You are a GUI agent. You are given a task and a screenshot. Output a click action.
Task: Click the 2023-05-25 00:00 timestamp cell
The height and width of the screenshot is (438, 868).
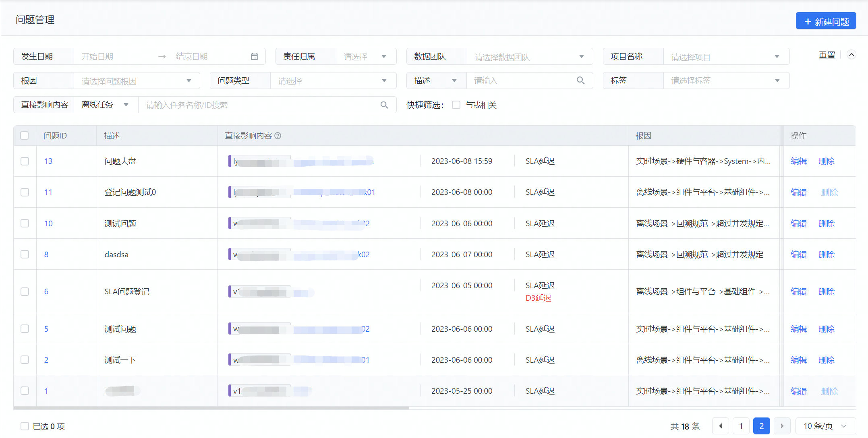tap(462, 391)
